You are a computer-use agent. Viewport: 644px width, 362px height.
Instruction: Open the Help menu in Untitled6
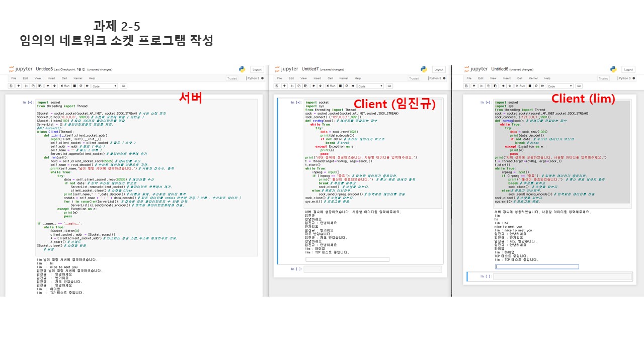(547, 78)
